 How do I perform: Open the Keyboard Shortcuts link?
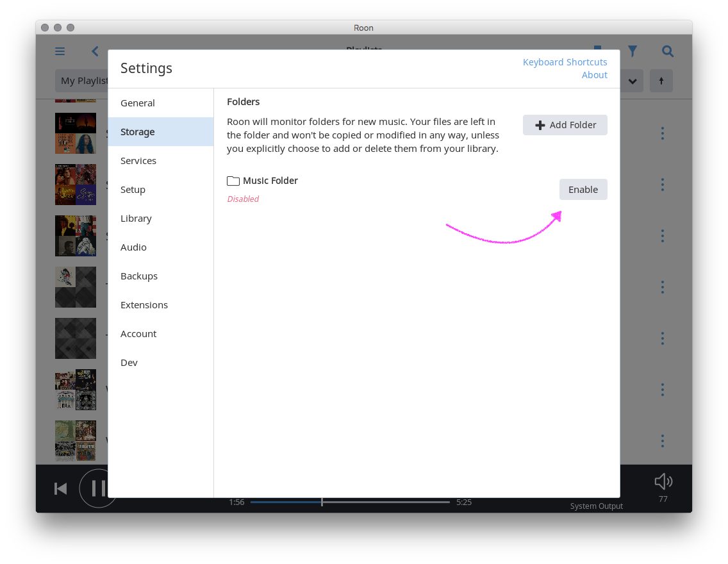pyautogui.click(x=565, y=62)
